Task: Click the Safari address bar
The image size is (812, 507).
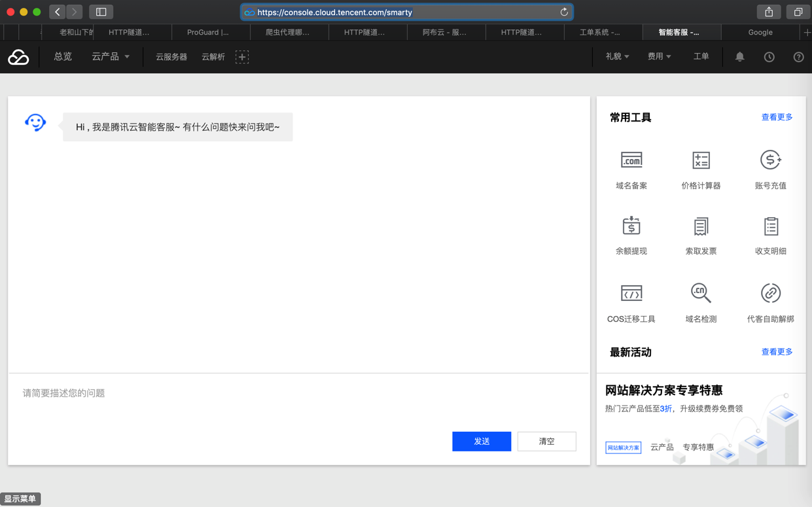Action: pyautogui.click(x=406, y=12)
